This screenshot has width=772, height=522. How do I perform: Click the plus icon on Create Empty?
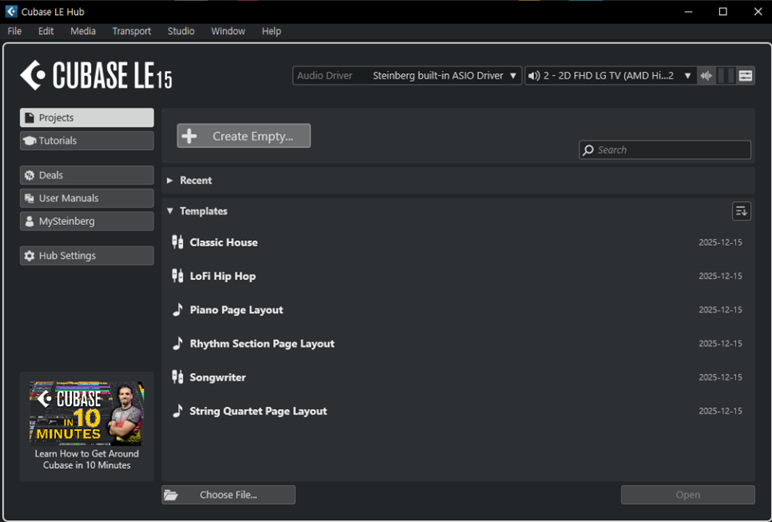(190, 136)
